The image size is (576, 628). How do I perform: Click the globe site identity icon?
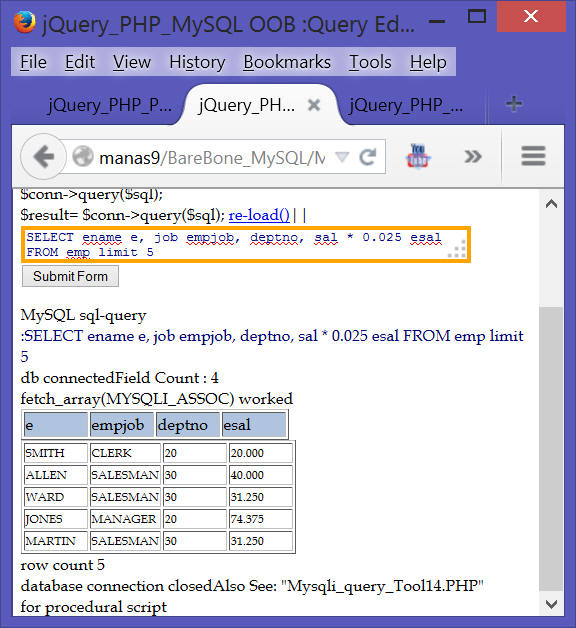tap(83, 157)
